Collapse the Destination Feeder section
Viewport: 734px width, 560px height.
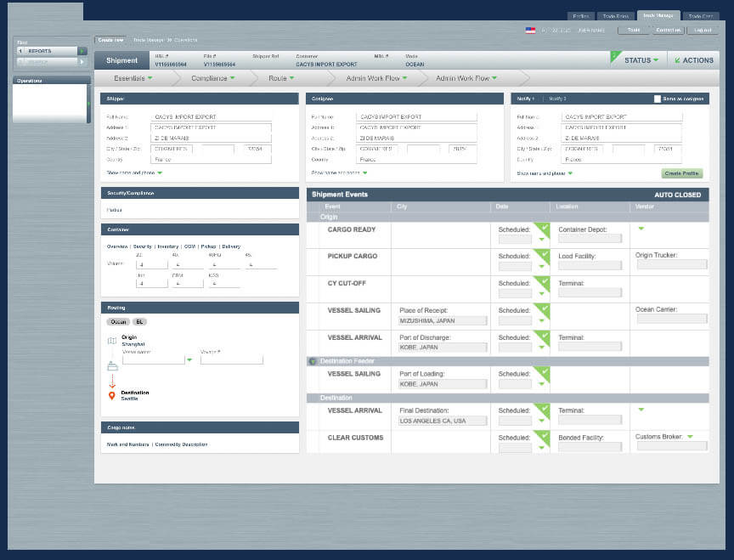point(313,361)
